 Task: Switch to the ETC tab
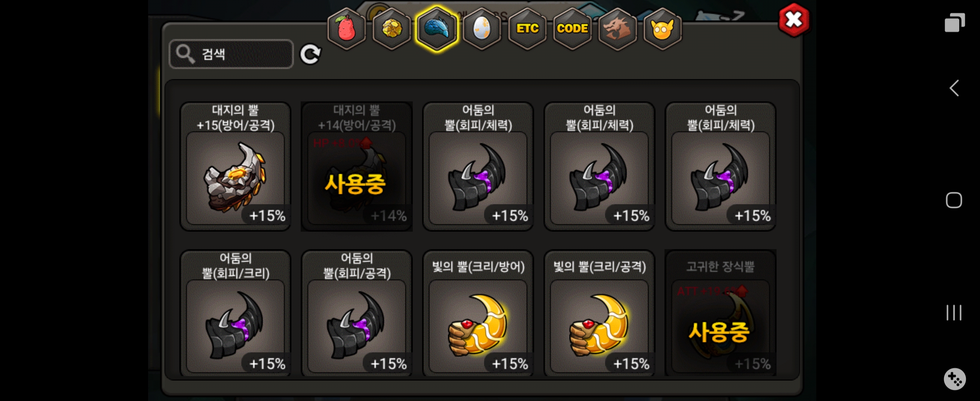(x=527, y=29)
